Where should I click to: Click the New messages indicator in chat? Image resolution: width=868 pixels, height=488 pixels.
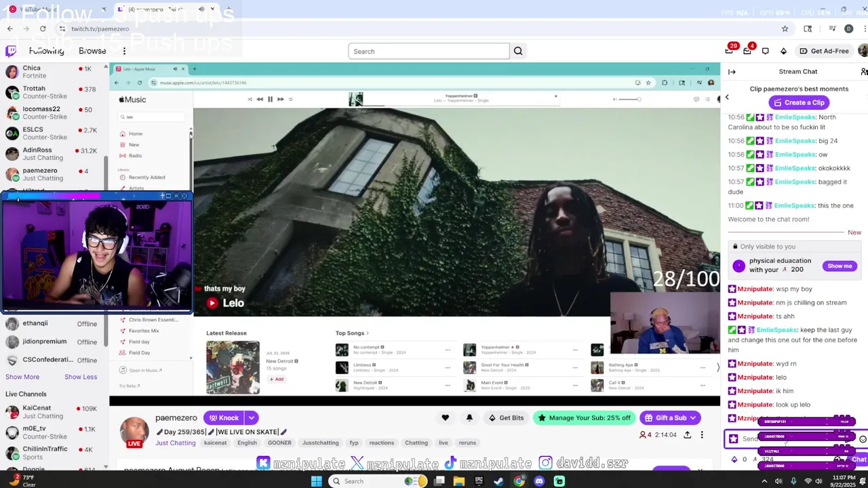(854, 232)
